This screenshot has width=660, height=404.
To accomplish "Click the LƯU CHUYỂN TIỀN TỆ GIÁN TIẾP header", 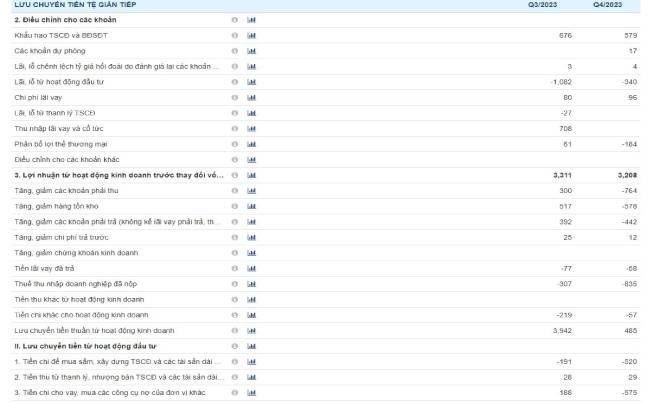I will (69, 5).
